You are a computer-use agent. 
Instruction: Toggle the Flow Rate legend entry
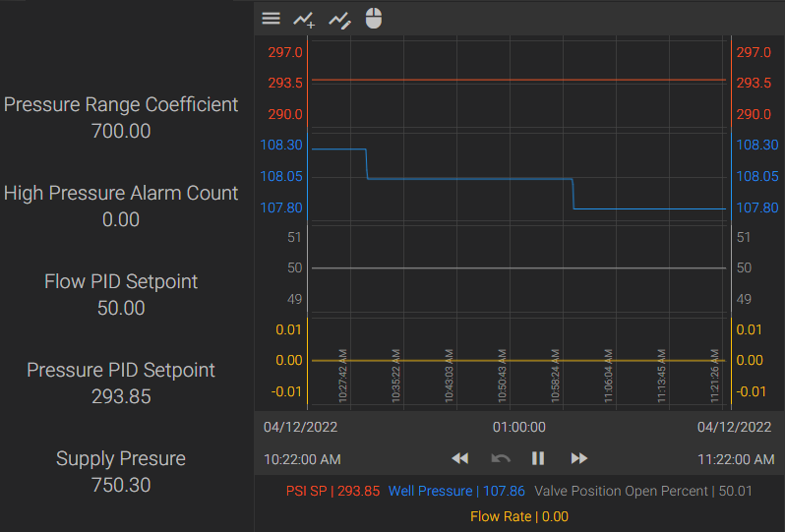[x=518, y=516]
